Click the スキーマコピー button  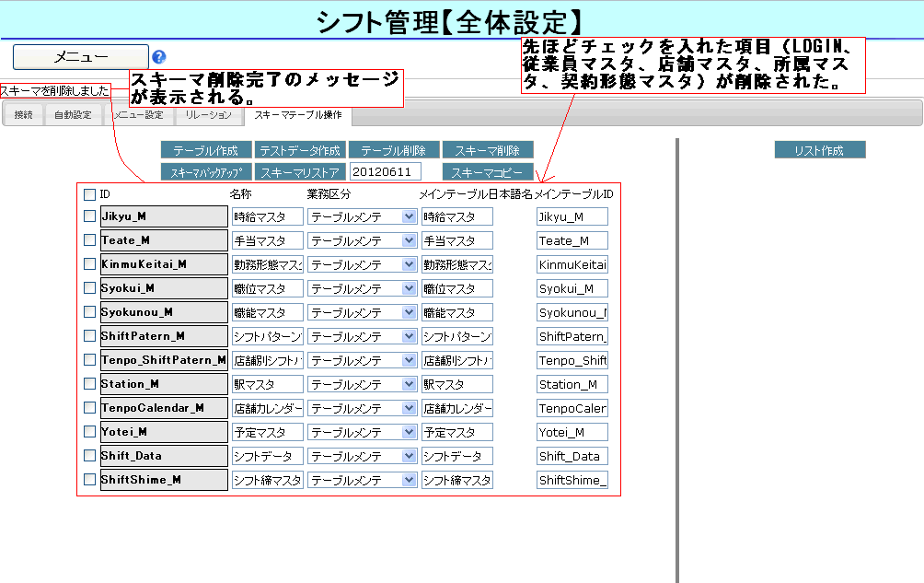point(488,172)
